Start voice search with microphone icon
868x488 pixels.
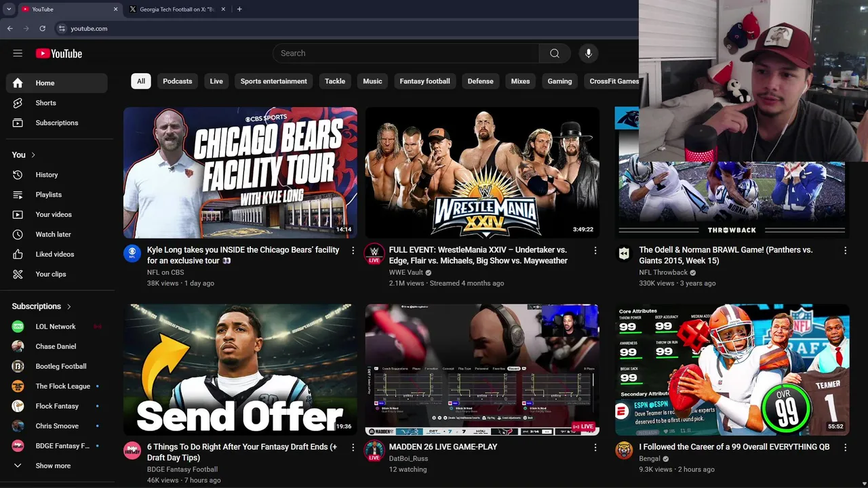[589, 54]
